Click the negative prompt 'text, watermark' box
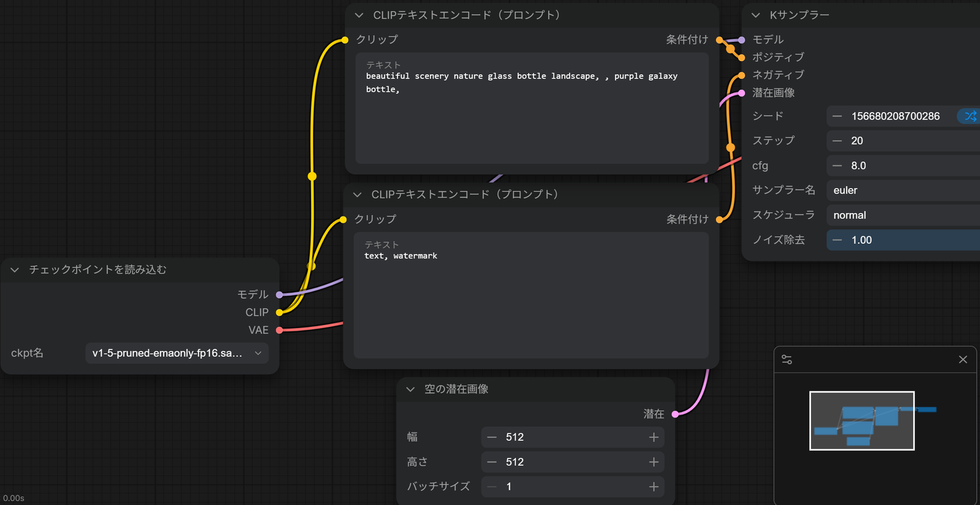 tap(531, 295)
